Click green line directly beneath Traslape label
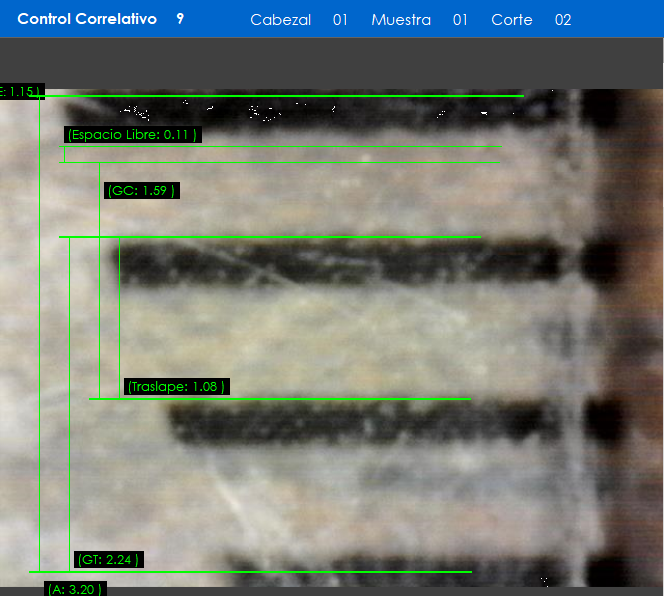The image size is (664, 596). (x=300, y=399)
